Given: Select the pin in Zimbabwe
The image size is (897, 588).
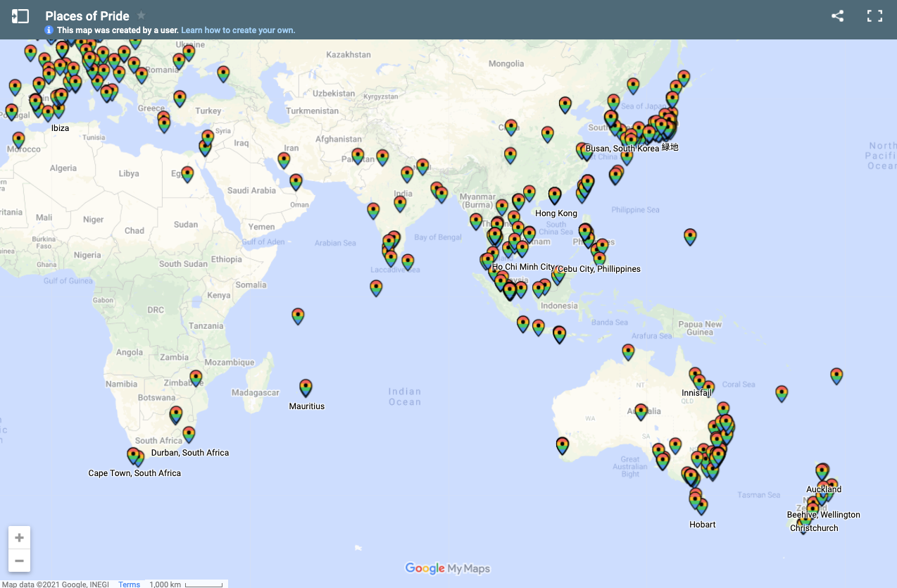Looking at the screenshot, I should point(196,379).
